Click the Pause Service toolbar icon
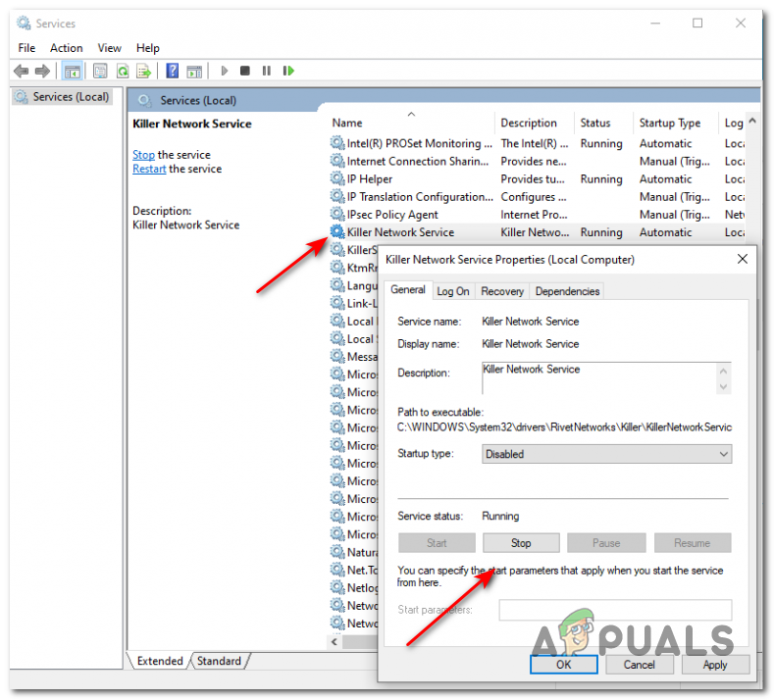Screen dimensions: 774x700 pyautogui.click(x=267, y=71)
